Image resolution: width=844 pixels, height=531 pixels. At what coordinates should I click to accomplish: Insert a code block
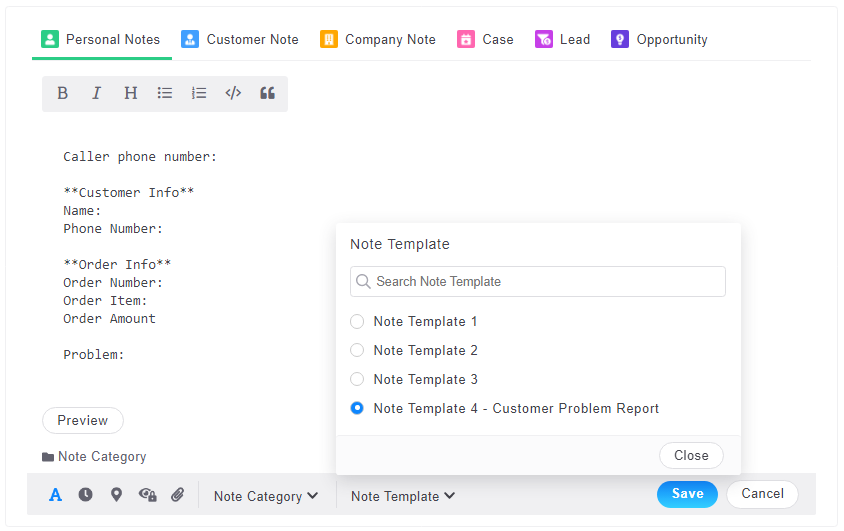[233, 93]
